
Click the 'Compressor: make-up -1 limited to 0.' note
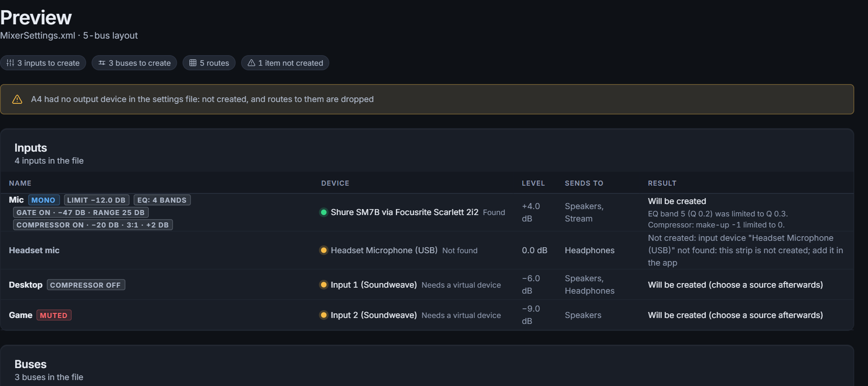(716, 225)
